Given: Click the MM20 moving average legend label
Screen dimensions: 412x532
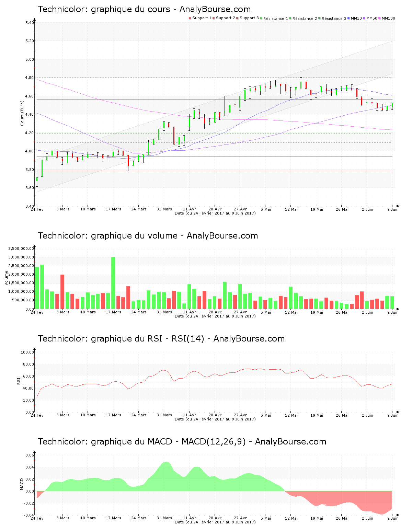Looking at the screenshot, I should [x=355, y=18].
